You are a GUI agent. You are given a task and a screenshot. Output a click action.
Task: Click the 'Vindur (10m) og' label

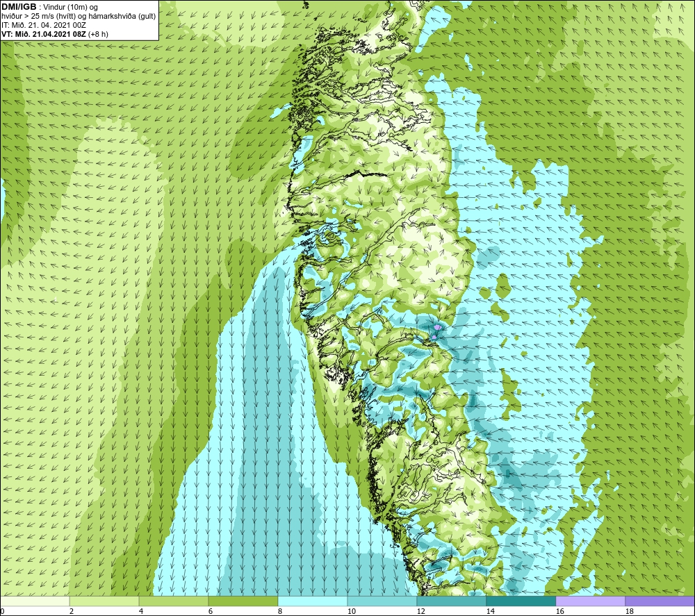tap(71, 8)
